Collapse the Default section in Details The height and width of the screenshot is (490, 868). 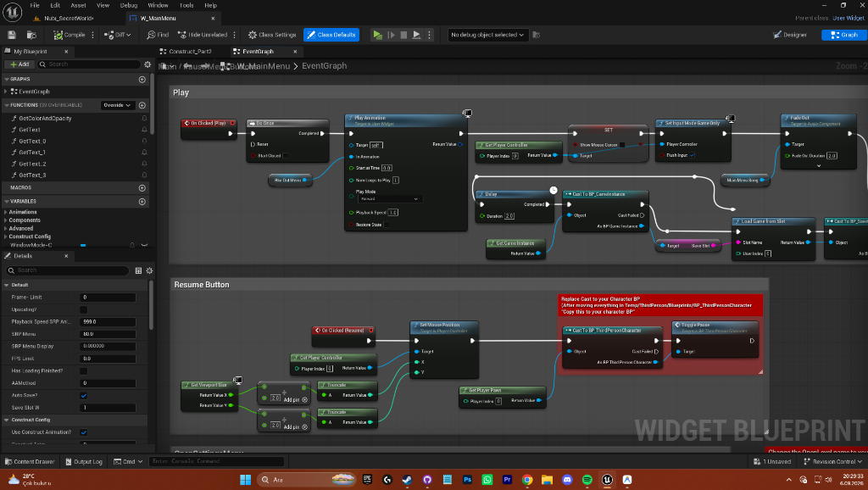pyautogui.click(x=7, y=285)
